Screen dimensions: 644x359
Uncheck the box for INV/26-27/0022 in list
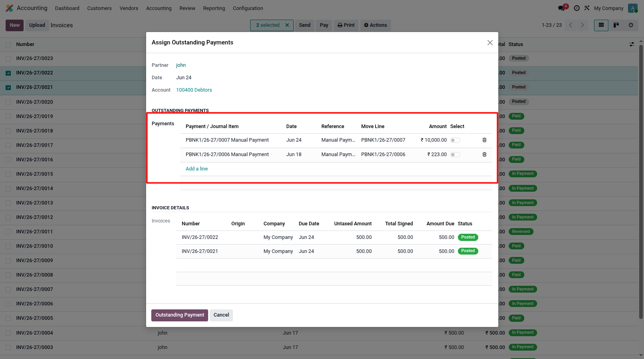(8, 73)
